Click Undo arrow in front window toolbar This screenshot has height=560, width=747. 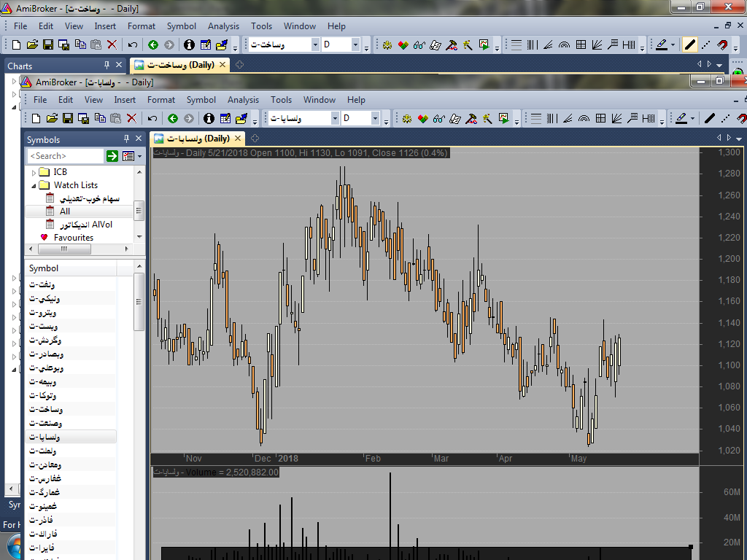tap(152, 119)
